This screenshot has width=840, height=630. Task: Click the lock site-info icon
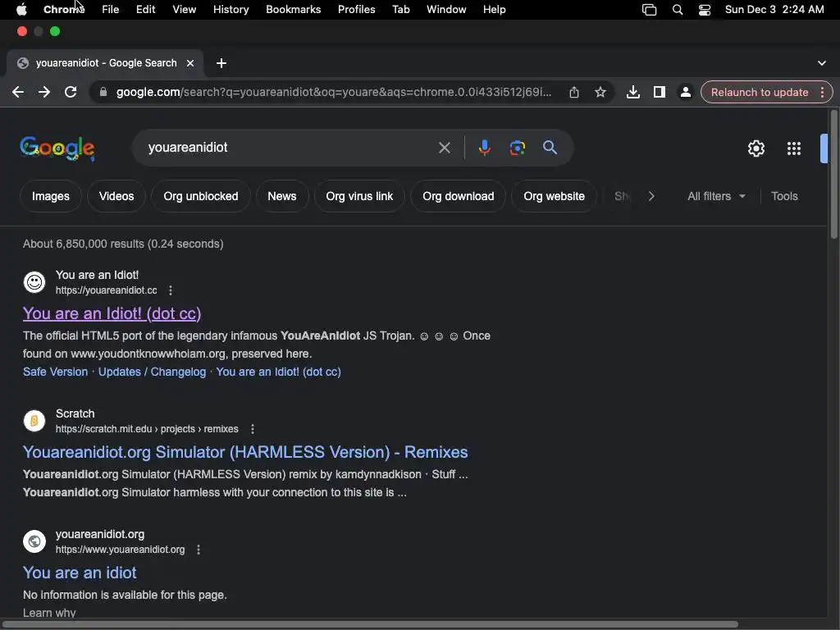pos(103,92)
